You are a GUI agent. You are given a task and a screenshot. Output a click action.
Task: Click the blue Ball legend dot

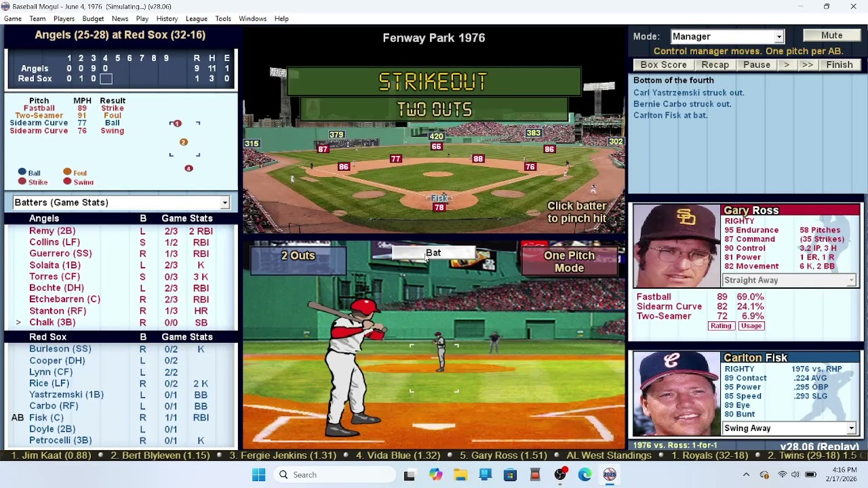coord(22,173)
